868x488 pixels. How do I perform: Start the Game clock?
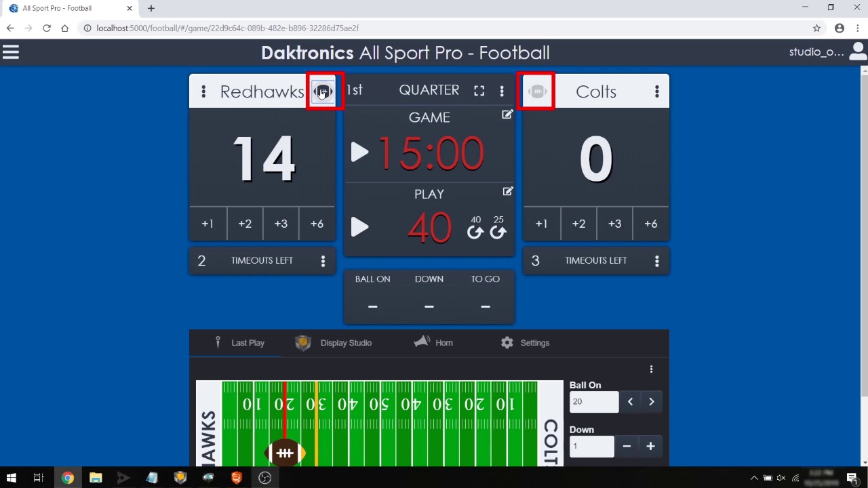(x=360, y=152)
